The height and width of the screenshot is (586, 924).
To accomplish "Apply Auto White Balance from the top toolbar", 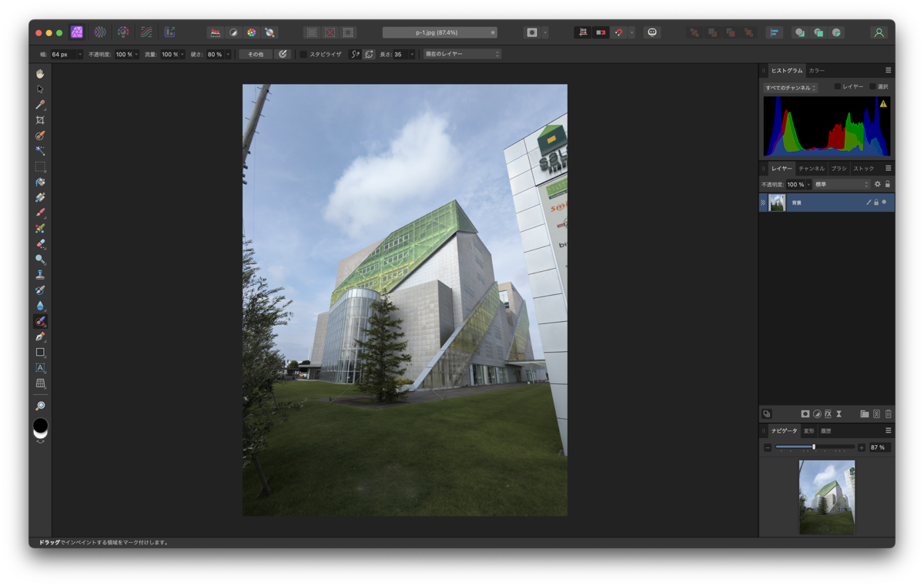I will coord(269,32).
